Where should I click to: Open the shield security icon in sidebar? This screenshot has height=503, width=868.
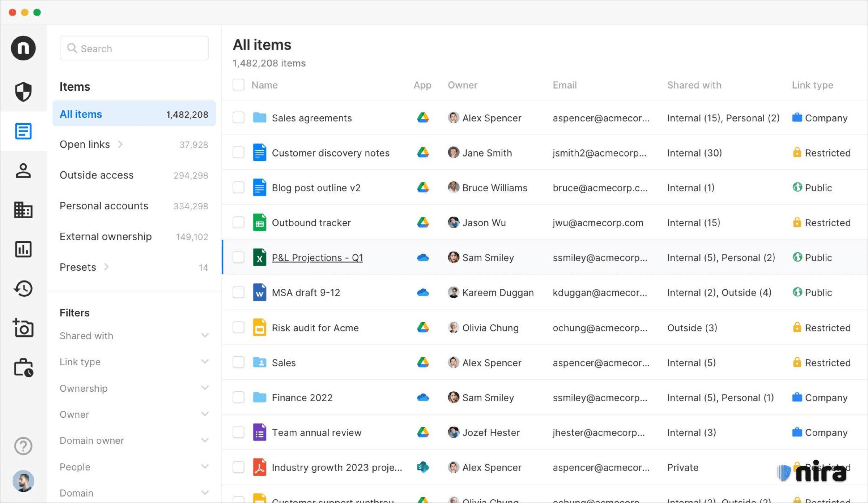pos(23,91)
